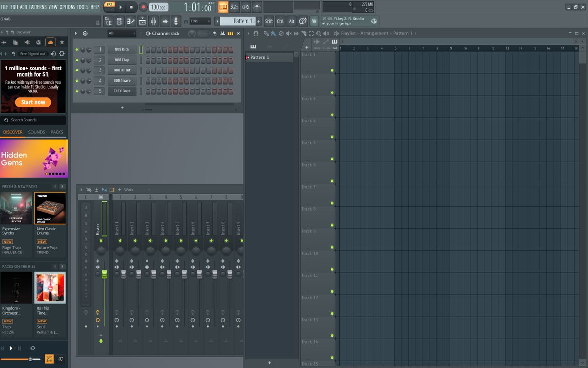Open Mixer layout dropdown labeled Wide

(136, 189)
